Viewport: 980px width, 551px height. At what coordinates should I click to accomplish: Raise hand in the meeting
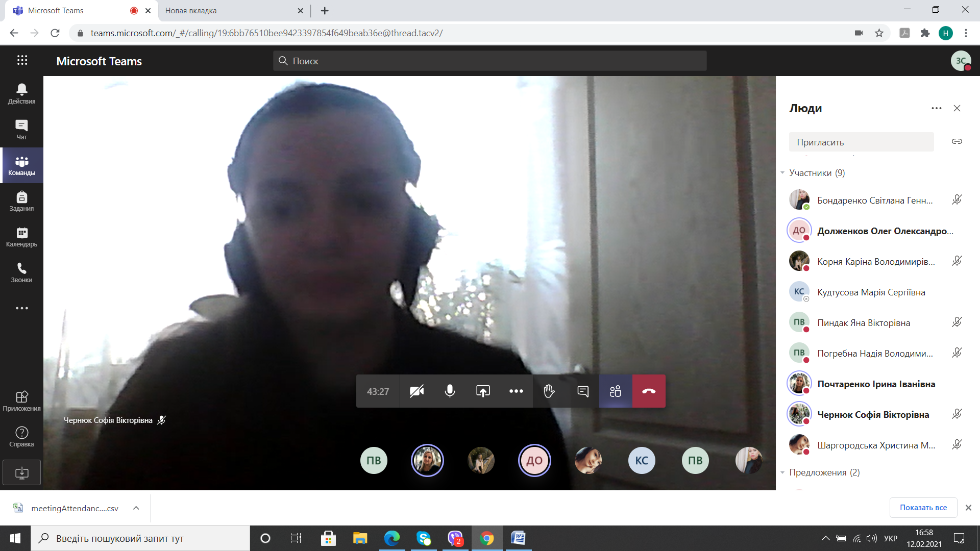[x=549, y=391]
